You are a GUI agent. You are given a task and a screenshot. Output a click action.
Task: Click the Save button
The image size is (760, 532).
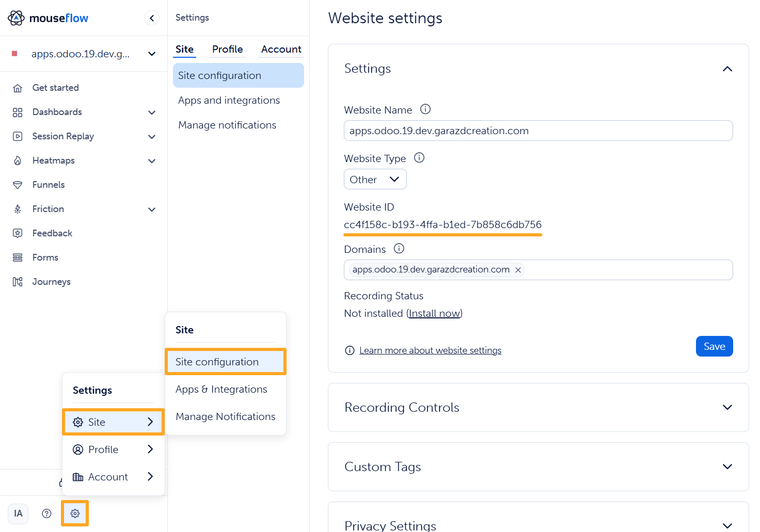pyautogui.click(x=714, y=346)
